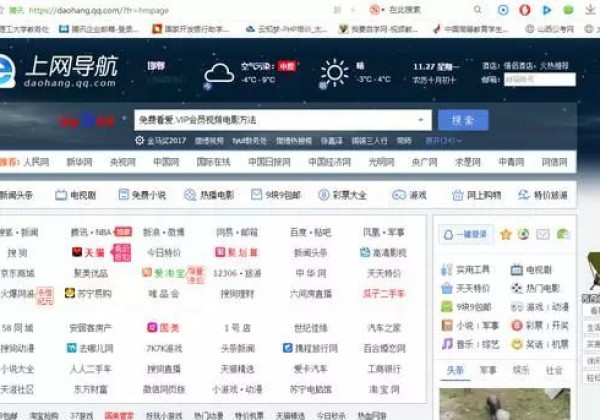Switch to the 头条 news tab
The image size is (600, 420).
455,370
